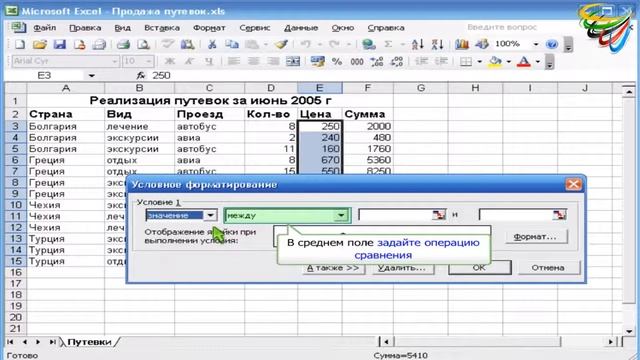640x360 pixels.
Task: Toggle Underline (Ч) formatting
Action: coord(209,61)
